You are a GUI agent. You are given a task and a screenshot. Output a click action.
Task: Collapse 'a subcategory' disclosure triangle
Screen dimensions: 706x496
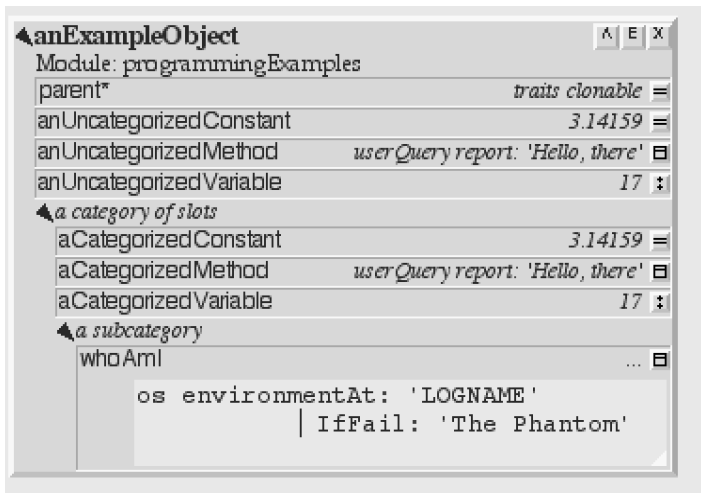[x=65, y=332]
